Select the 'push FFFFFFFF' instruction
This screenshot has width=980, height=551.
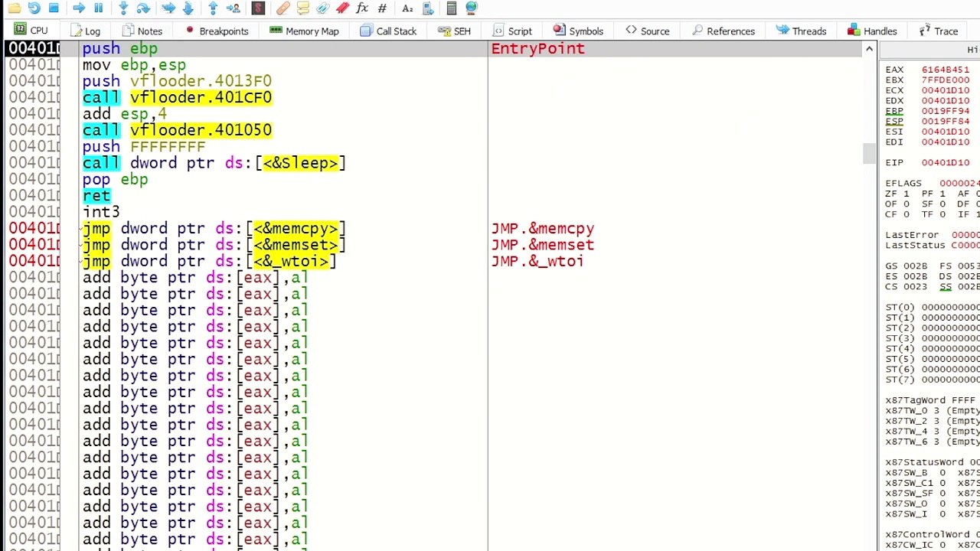pyautogui.click(x=144, y=147)
